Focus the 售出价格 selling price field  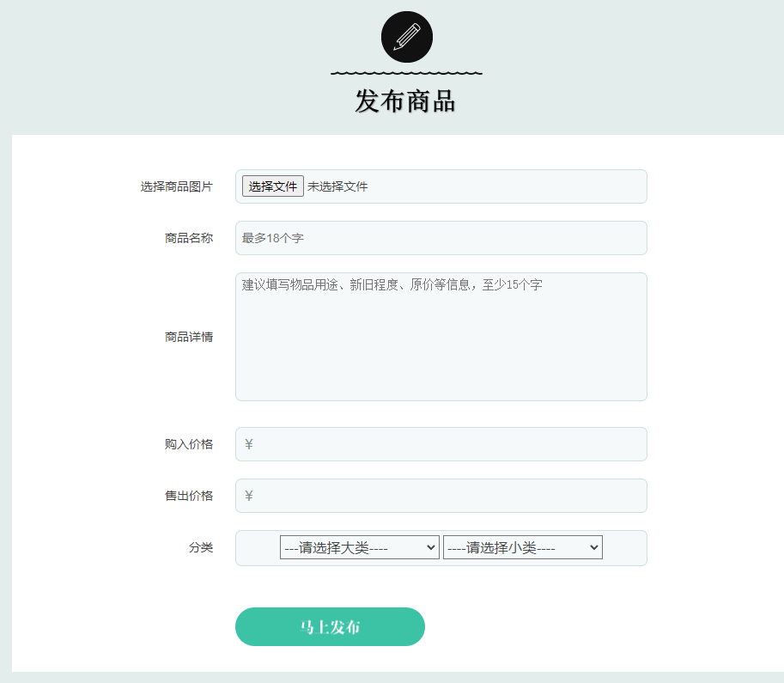coord(441,496)
